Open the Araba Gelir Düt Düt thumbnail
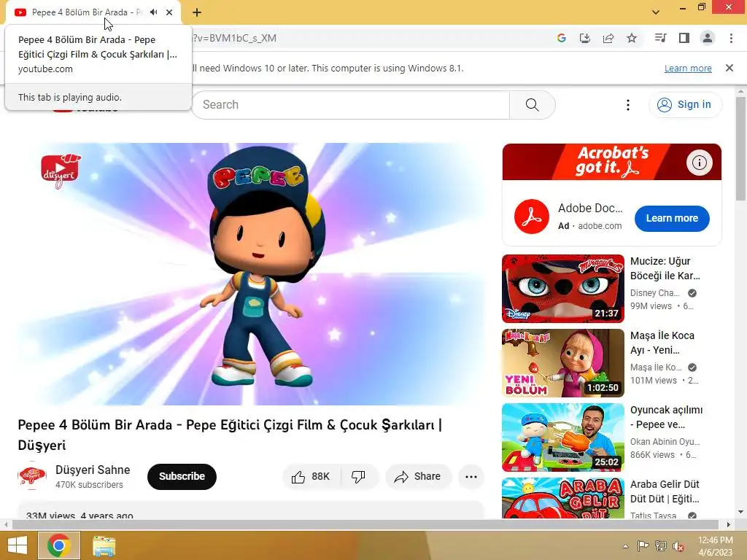The height and width of the screenshot is (560, 747). (562, 498)
